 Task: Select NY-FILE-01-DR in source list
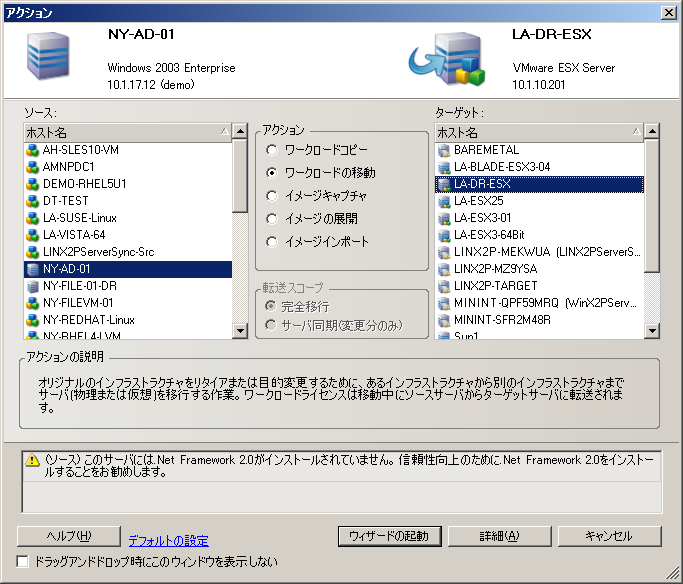click(x=128, y=286)
